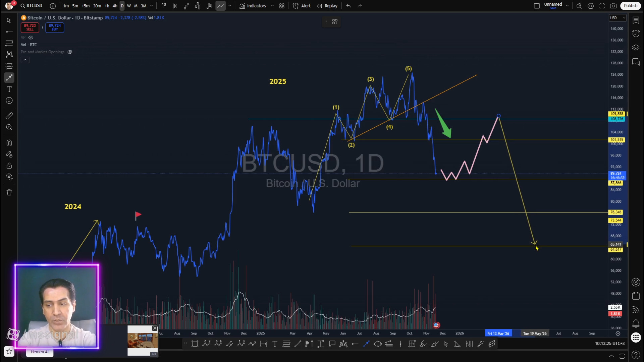Switch chart type to bars

pyautogui.click(x=164, y=6)
